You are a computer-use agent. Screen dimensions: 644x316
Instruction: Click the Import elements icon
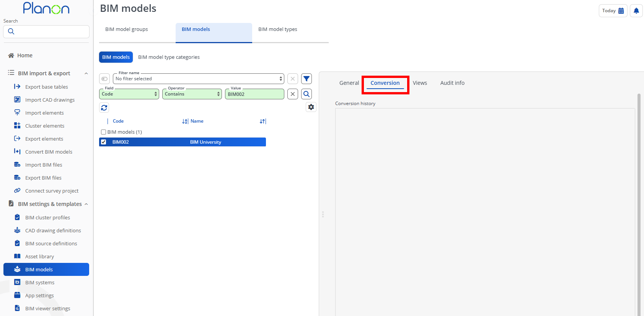point(17,113)
